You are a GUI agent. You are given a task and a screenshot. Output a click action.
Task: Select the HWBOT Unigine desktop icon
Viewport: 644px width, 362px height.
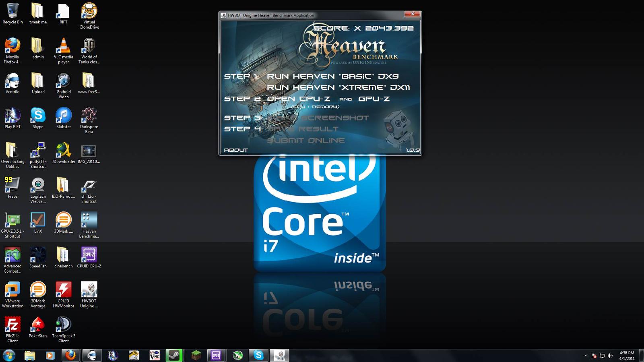coord(89,295)
